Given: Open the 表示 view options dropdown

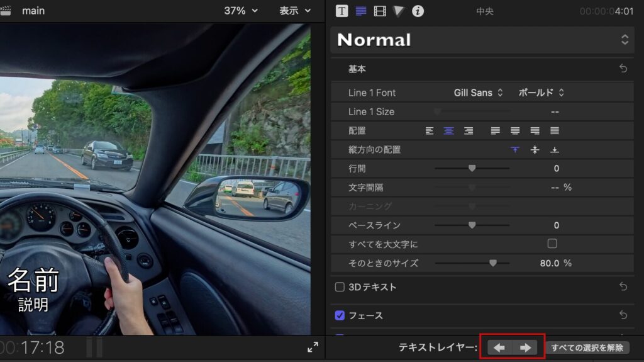Looking at the screenshot, I should point(295,11).
